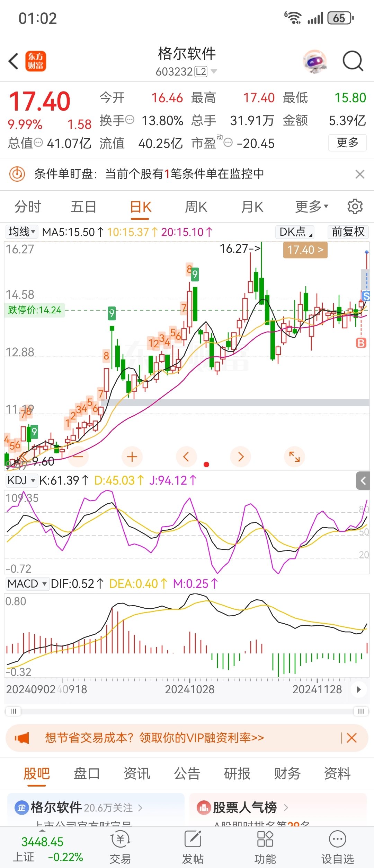The height and width of the screenshot is (868, 374).
Task: Tap 设自选 add to watchlist icon
Action: pyautogui.click(x=338, y=848)
